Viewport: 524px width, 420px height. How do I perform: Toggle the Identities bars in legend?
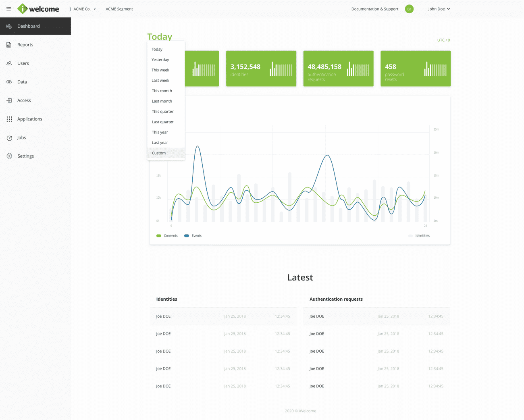[x=419, y=236]
